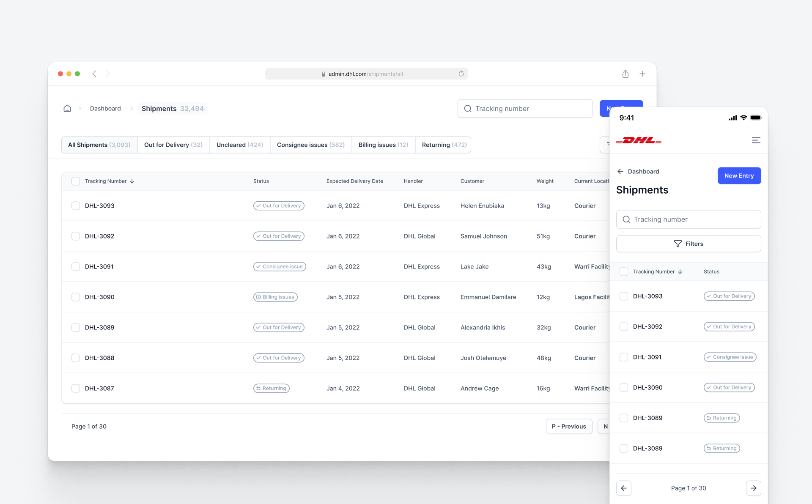Click the home icon in the breadcrumb
812x504 pixels.
coord(67,108)
